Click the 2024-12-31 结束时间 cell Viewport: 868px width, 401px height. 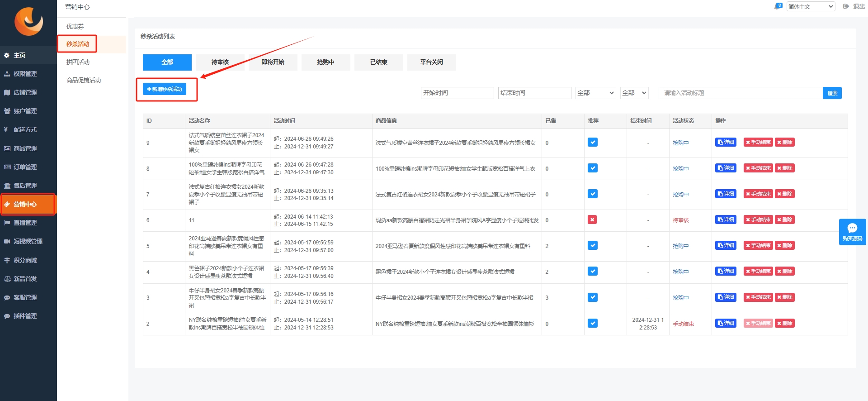tap(648, 324)
